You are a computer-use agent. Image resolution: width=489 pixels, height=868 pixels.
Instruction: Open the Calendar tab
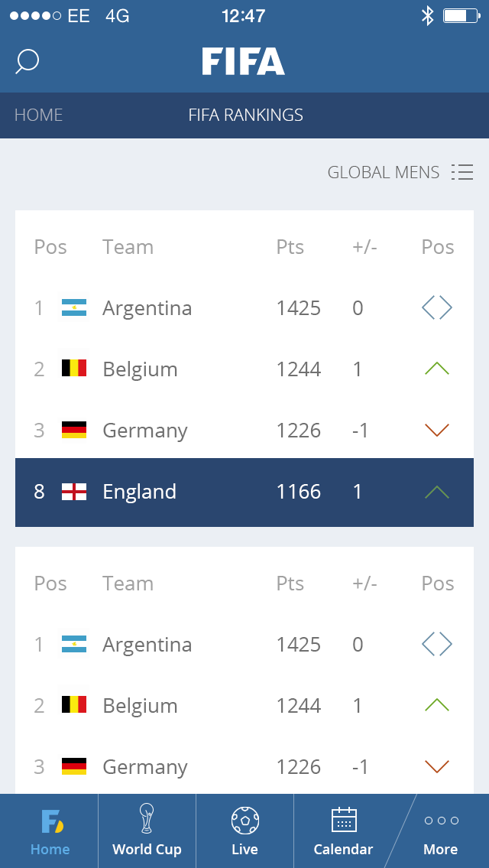tap(343, 821)
